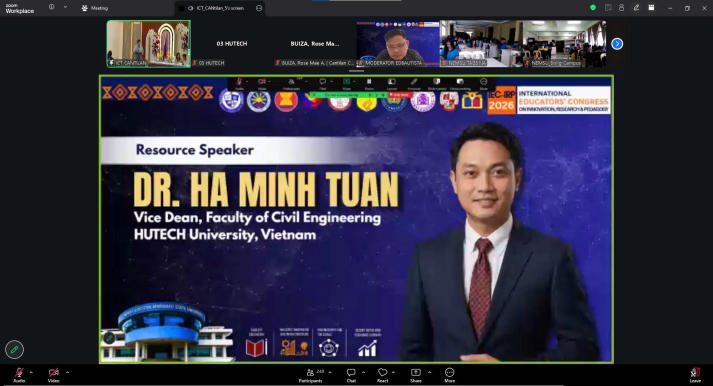The height and width of the screenshot is (386, 713).
Task: Switch to the Meeting tab
Action: click(95, 8)
